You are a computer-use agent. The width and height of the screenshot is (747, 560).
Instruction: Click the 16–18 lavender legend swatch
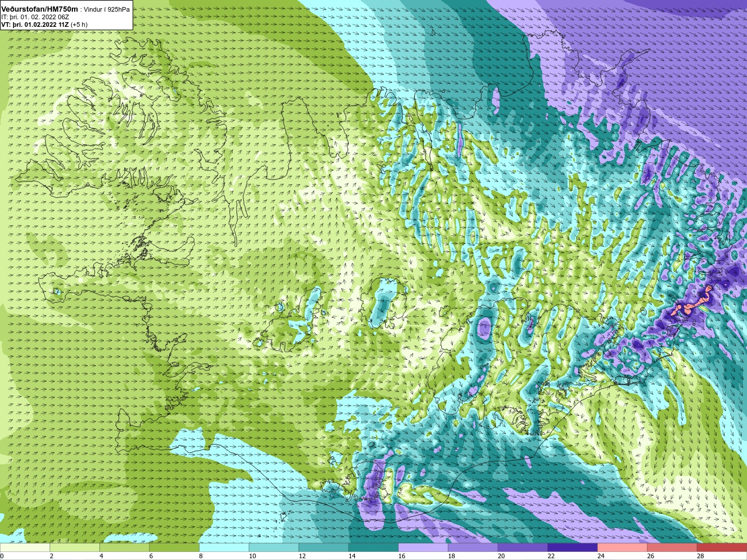pyautogui.click(x=423, y=548)
